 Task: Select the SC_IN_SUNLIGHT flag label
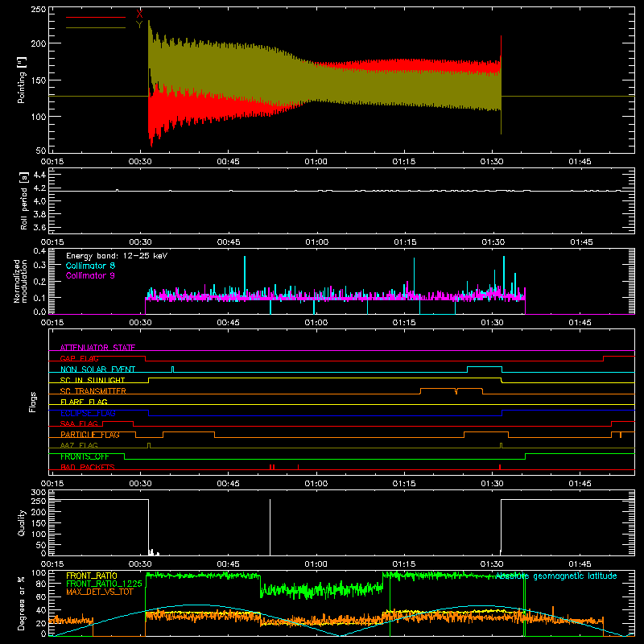coord(93,380)
